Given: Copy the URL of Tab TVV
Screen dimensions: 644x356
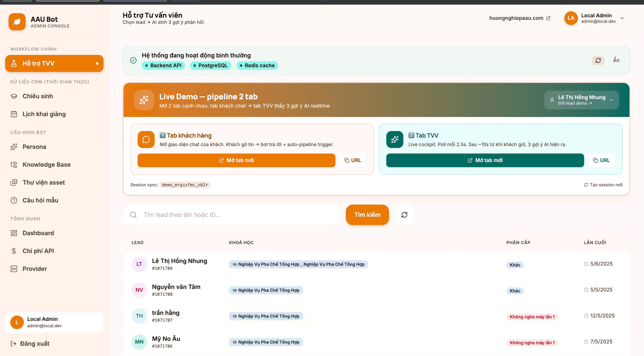Looking at the screenshot, I should (x=601, y=160).
